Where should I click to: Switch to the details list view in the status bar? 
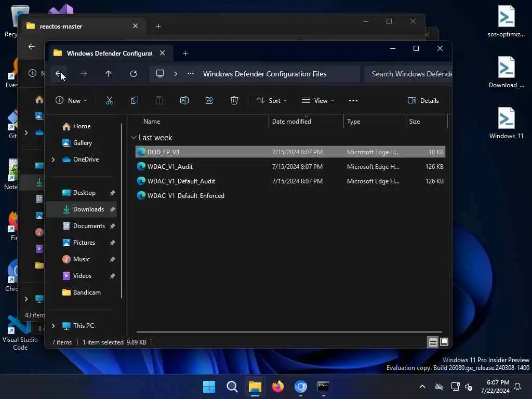(433, 342)
